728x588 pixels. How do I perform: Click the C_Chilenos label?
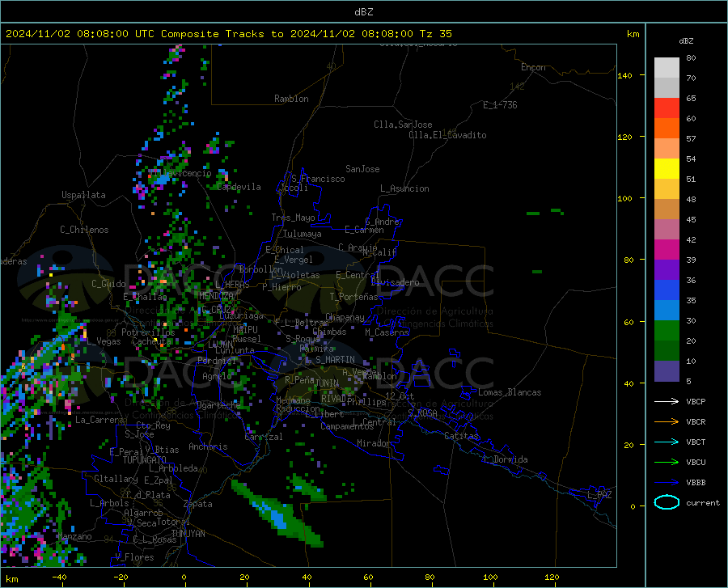pos(84,230)
